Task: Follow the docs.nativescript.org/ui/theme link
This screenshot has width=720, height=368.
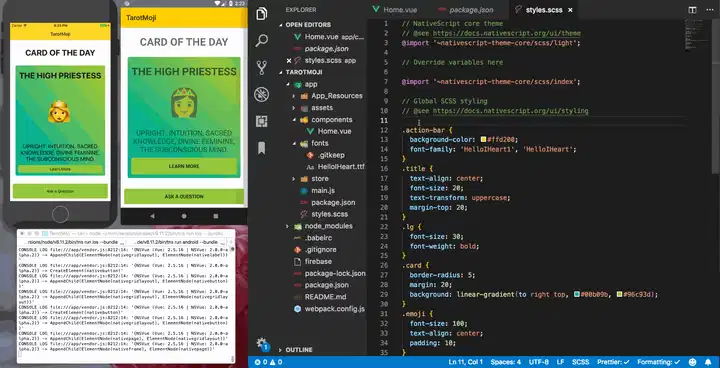Action: (506, 33)
